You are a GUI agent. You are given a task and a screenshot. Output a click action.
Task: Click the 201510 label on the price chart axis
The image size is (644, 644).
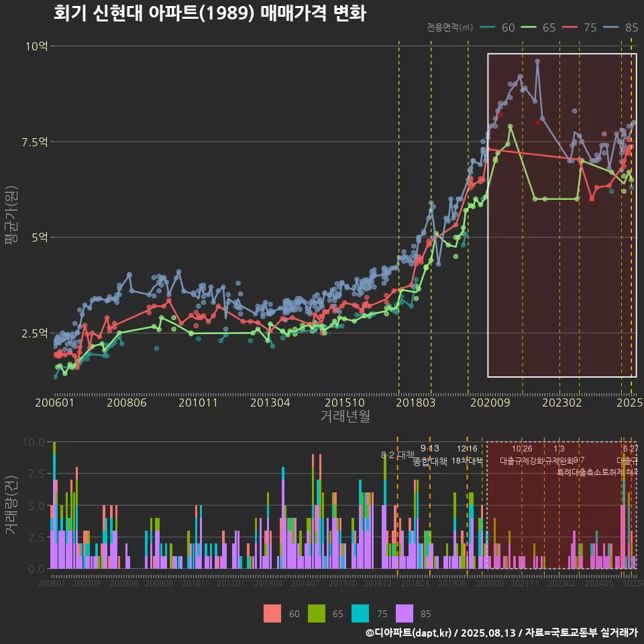[345, 402]
